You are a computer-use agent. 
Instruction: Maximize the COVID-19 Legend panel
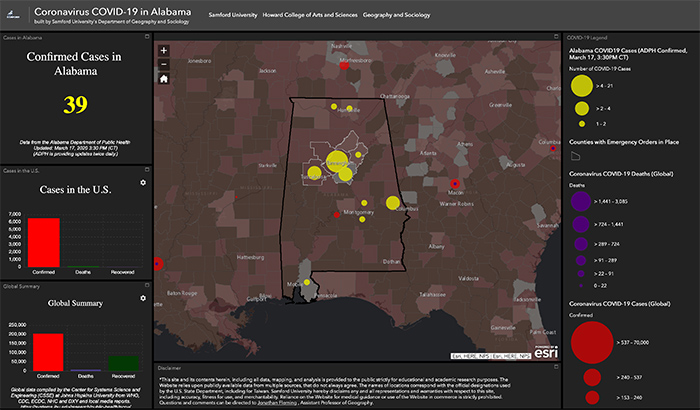(693, 38)
